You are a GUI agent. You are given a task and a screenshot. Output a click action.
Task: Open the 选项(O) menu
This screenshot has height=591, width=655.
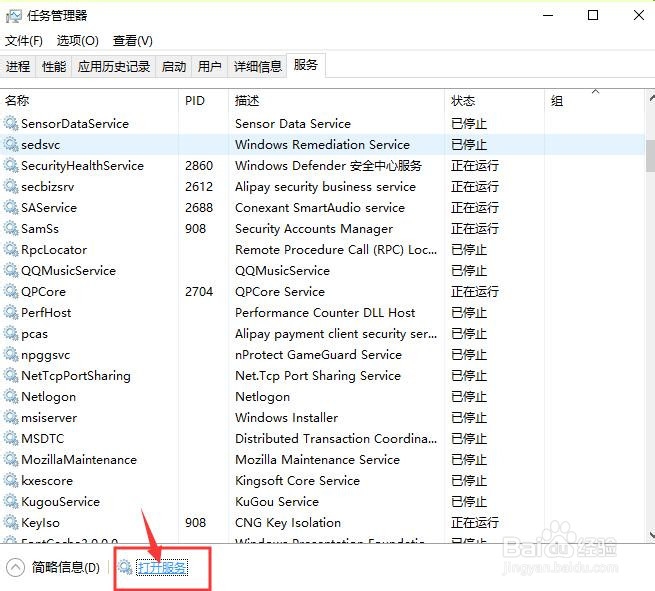coord(78,41)
